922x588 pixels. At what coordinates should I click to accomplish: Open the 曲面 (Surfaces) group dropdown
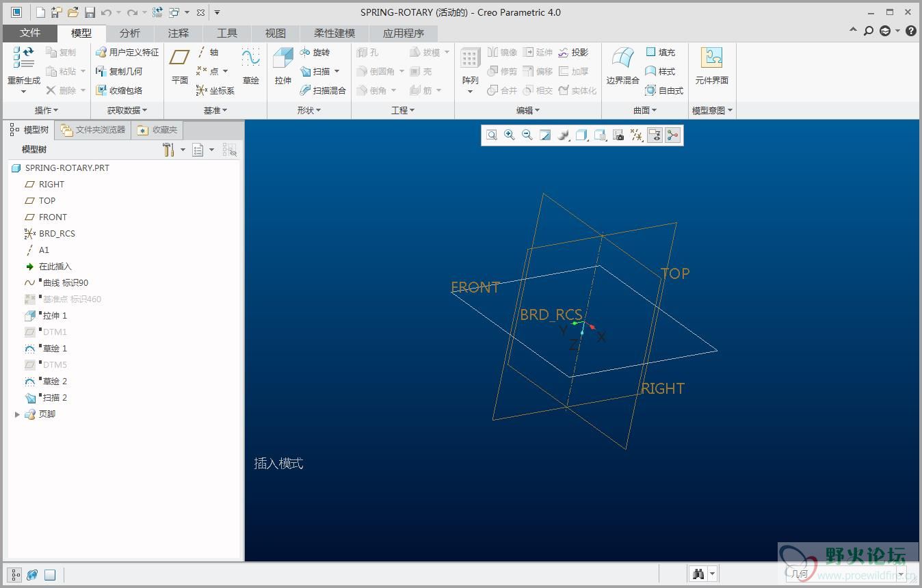click(645, 110)
